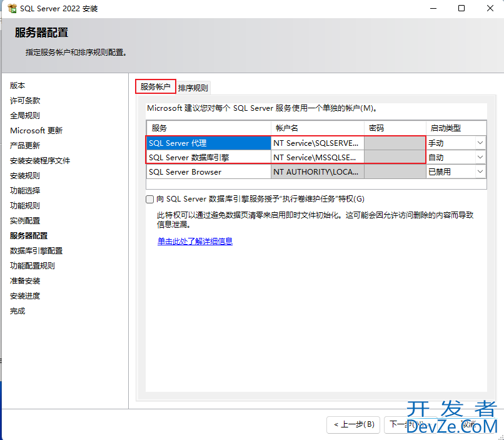Open the 单击此处了解详细信息 link
Viewport: 504px width, 440px height.
pyautogui.click(x=195, y=241)
